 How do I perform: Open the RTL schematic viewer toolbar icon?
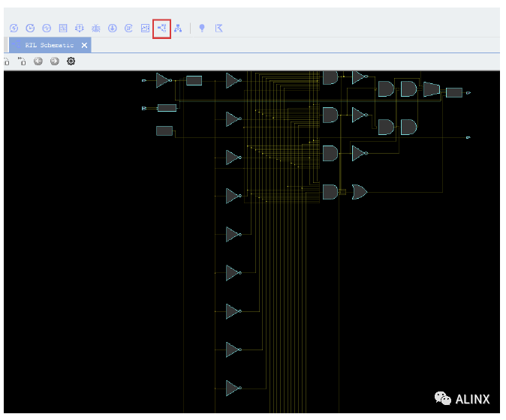(x=161, y=28)
